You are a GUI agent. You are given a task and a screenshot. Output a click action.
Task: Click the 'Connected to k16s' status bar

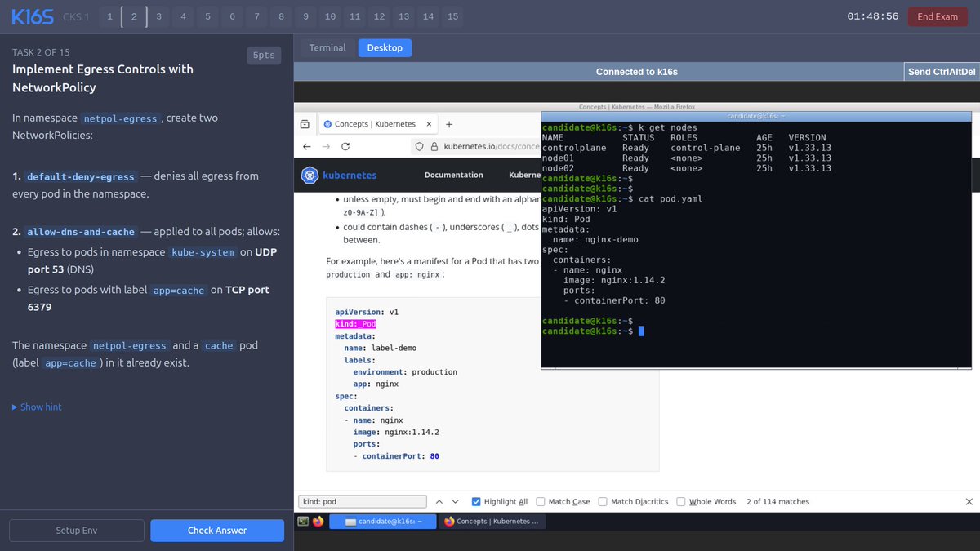637,72
